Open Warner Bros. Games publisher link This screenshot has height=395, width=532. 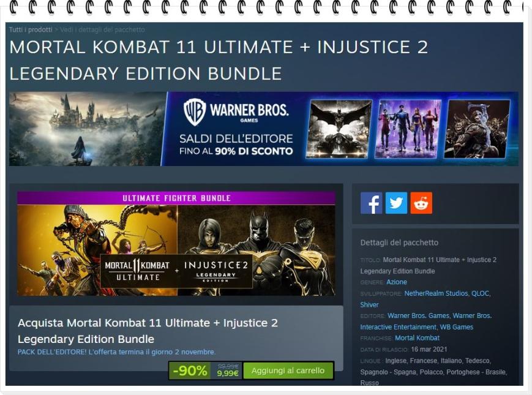pyautogui.click(x=418, y=315)
